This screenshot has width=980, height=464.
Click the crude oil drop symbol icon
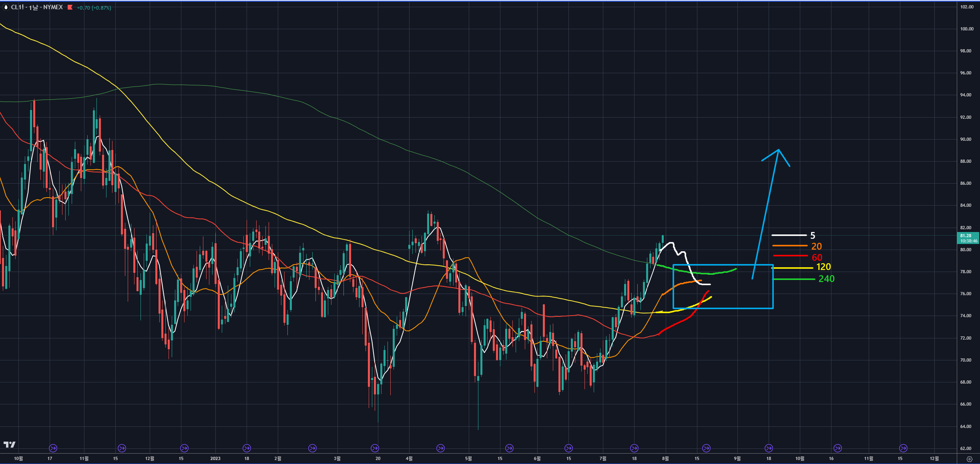6,7
